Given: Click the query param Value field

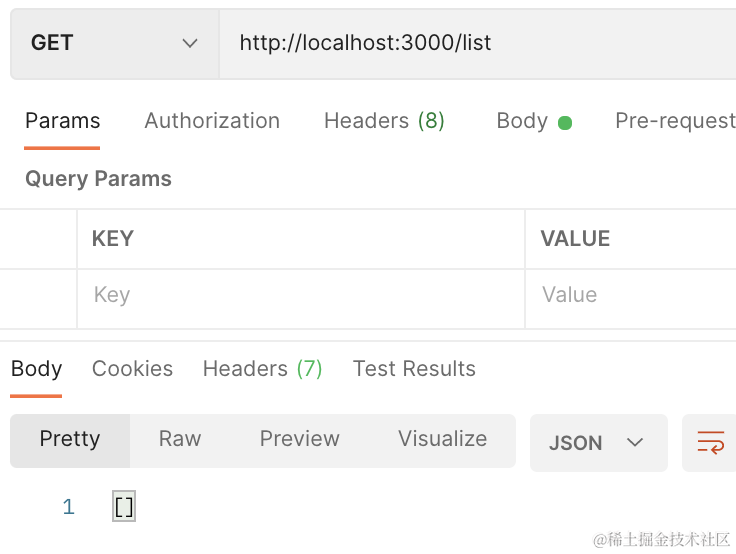Looking at the screenshot, I should 630,295.
